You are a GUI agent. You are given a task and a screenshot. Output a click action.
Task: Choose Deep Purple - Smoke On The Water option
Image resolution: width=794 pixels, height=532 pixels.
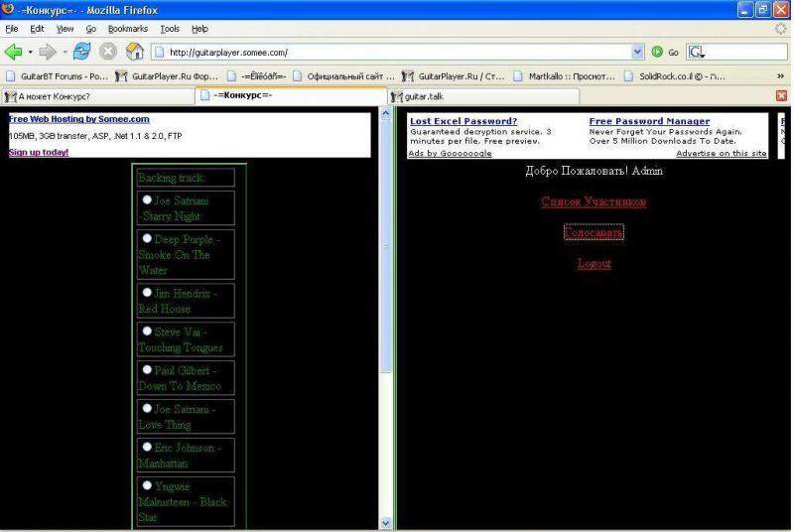tap(147, 238)
